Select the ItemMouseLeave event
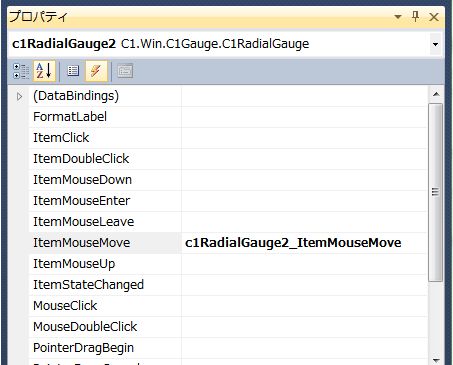Viewport: 453px width, 365px height. (x=83, y=222)
